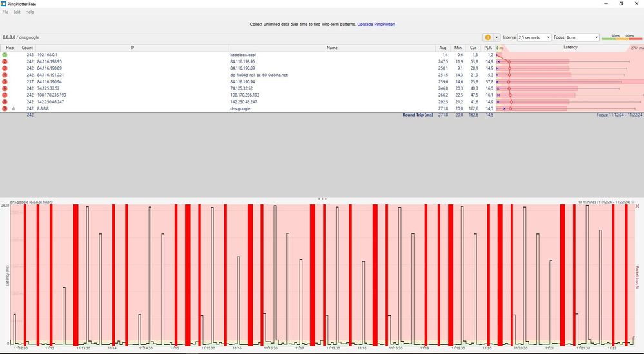Click the Min column header

coord(458,48)
